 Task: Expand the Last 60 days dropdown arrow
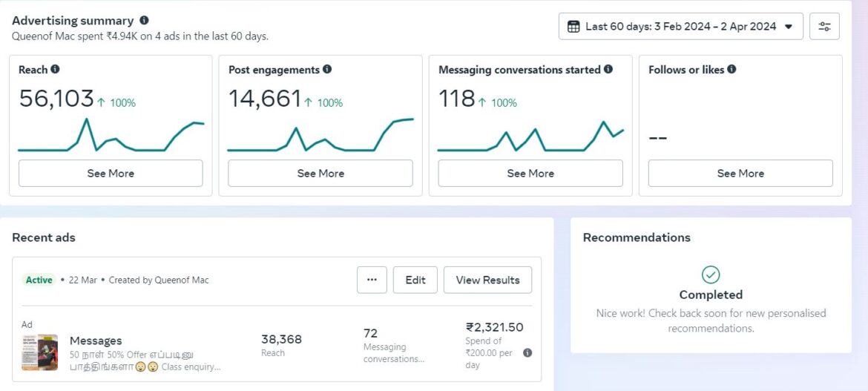click(789, 27)
